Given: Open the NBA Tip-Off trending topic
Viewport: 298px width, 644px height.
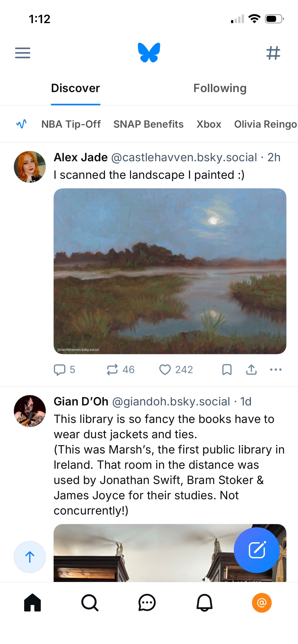Looking at the screenshot, I should [x=71, y=124].
